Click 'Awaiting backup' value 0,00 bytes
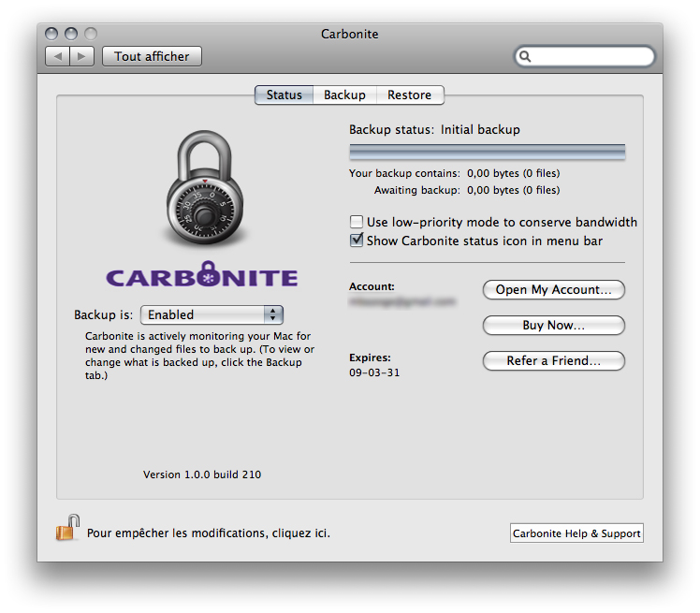Screen dimensions: 700x613 pyautogui.click(x=514, y=190)
